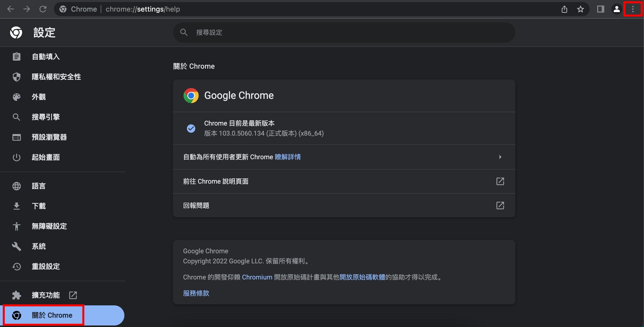Click the palette icon for 外觀
The image size is (644, 327).
(x=17, y=97)
